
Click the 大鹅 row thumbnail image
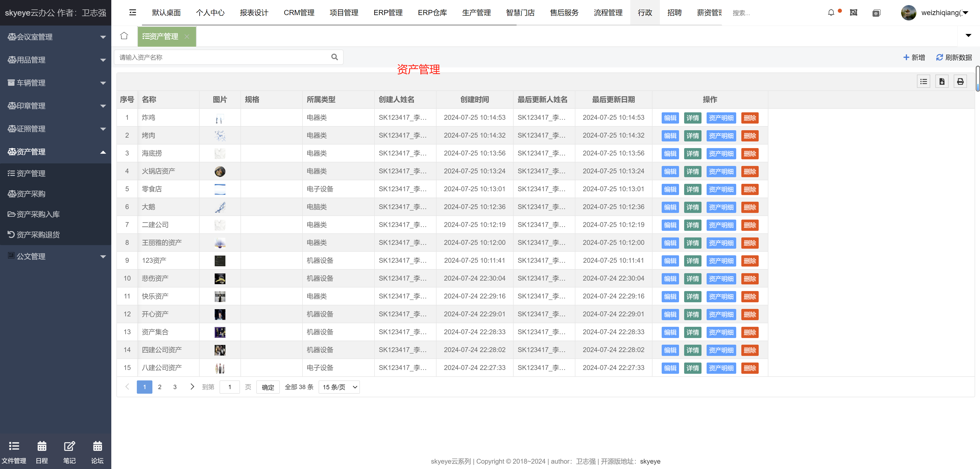point(220,207)
